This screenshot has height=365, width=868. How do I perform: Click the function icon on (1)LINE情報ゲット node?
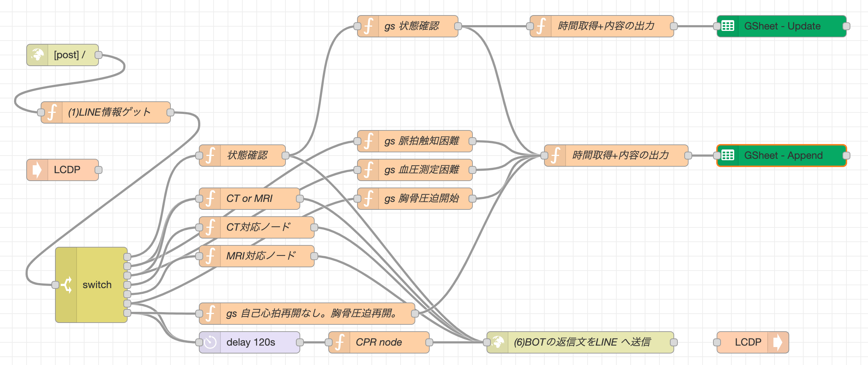52,112
